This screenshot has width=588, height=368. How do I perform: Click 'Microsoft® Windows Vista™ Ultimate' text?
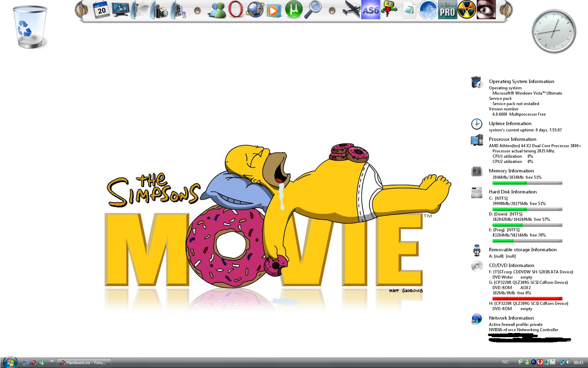[x=527, y=93]
